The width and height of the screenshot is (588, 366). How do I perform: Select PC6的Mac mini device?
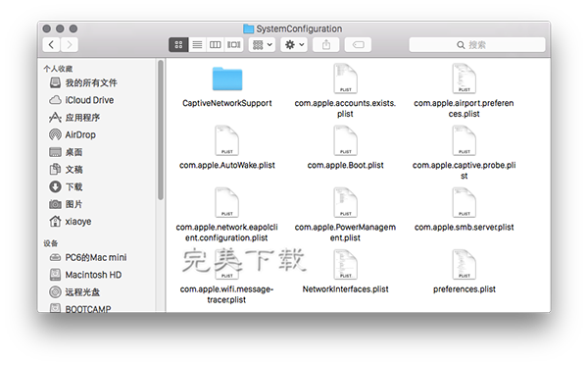[88, 257]
